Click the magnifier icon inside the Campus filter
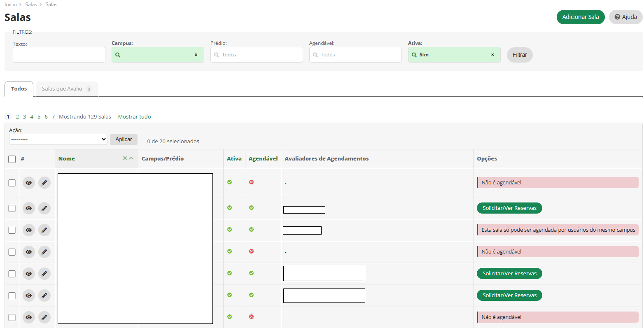Screen dimensions: 644x328 pyautogui.click(x=118, y=55)
